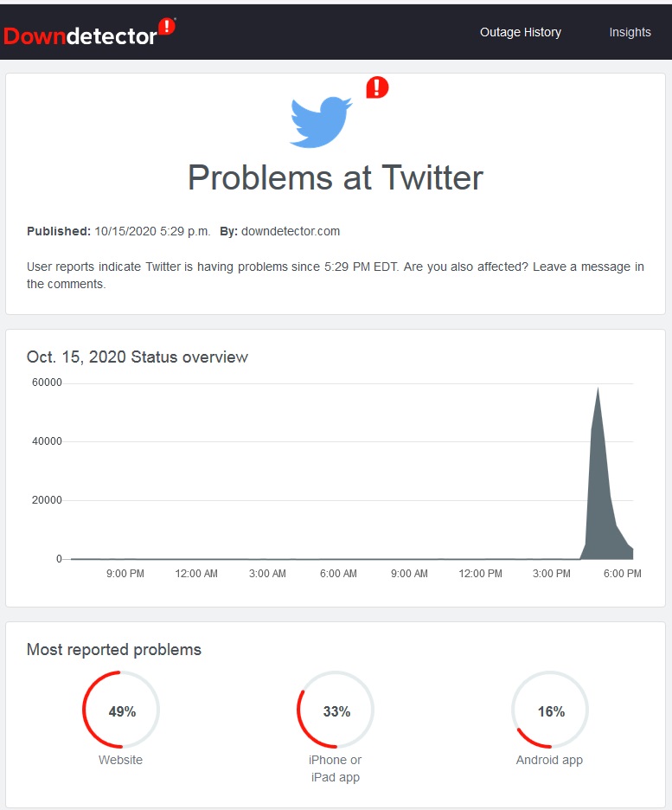This screenshot has width=672, height=810.
Task: Click the 16% Android app circle
Action: click(550, 710)
